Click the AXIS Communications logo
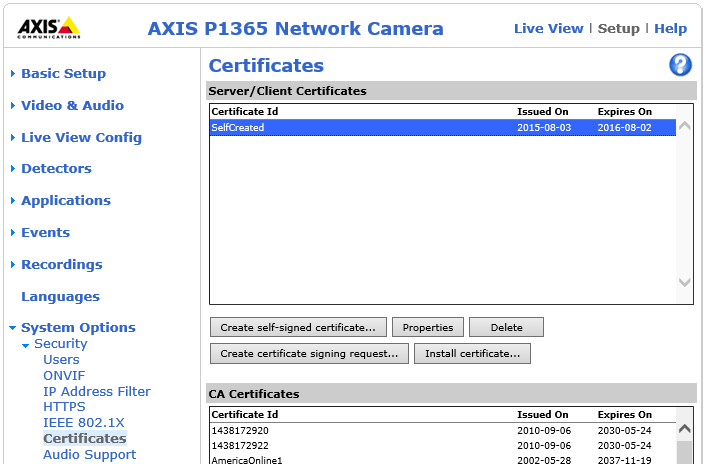 click(x=50, y=27)
